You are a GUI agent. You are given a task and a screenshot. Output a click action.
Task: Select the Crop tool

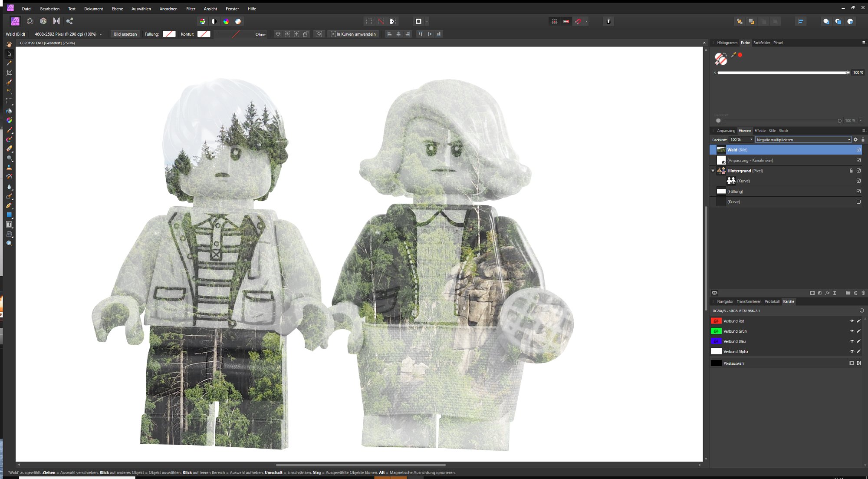(x=9, y=73)
